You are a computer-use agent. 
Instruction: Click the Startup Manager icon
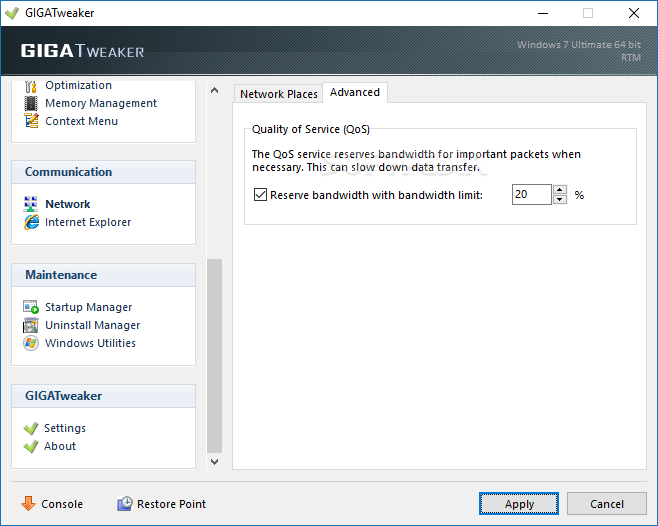click(31, 307)
